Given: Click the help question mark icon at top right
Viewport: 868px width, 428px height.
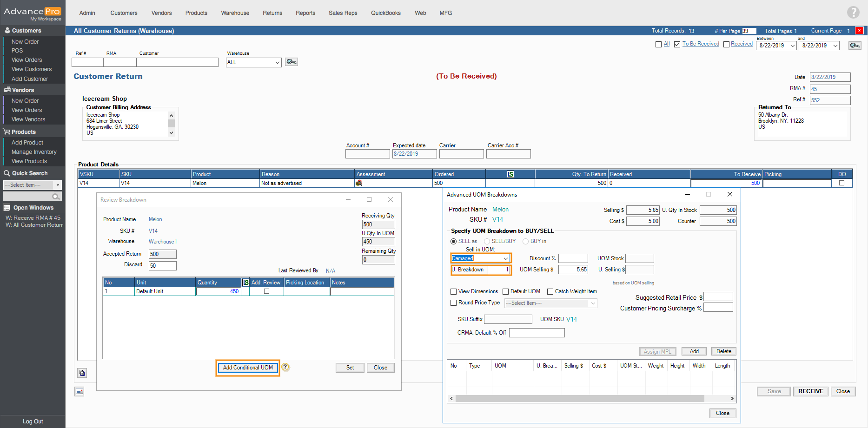Looking at the screenshot, I should (853, 13).
